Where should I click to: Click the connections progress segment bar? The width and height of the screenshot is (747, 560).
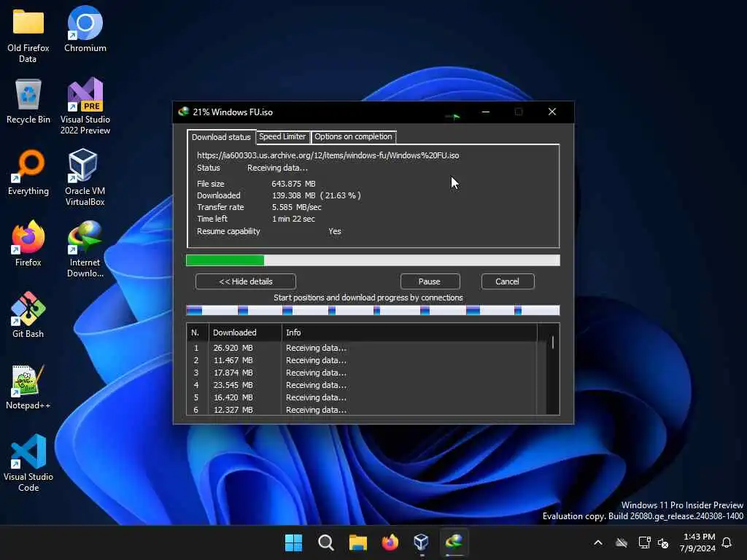pos(373,311)
